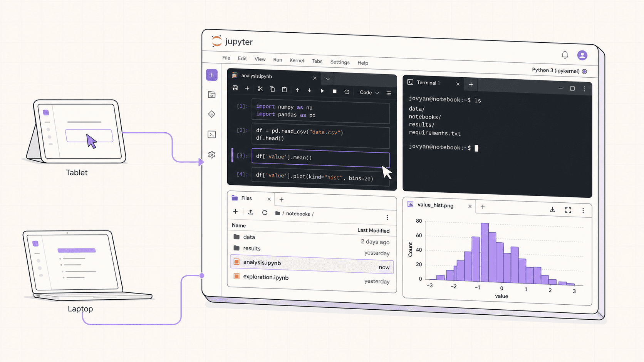Upload a file with the upload arrow icon
The height and width of the screenshot is (362, 644).
pos(250,212)
